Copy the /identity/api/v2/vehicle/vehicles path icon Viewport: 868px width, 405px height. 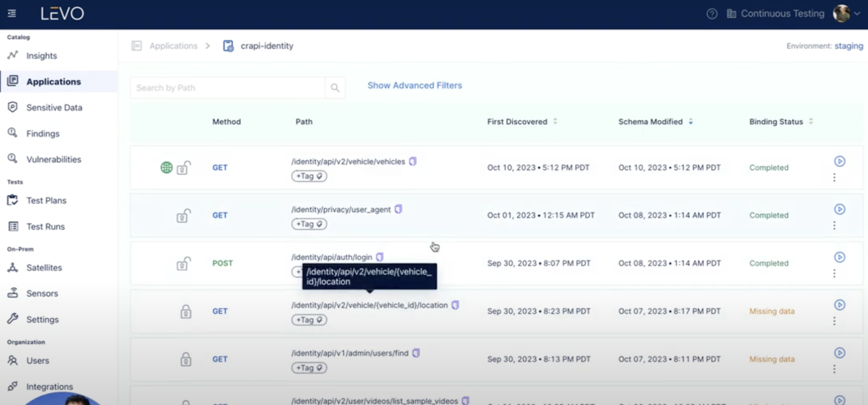tap(413, 162)
